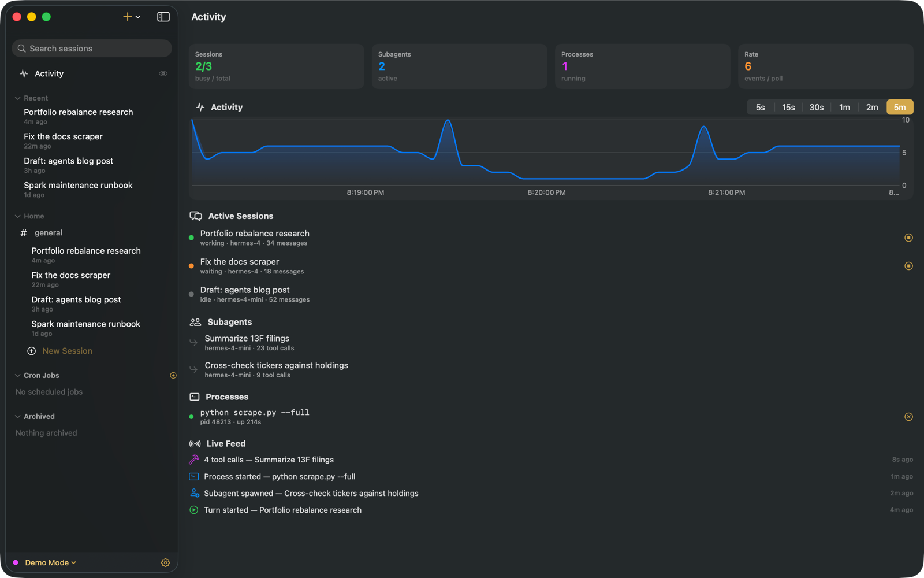Toggle the eye icon next to Activity
924x578 pixels.
pos(163,73)
